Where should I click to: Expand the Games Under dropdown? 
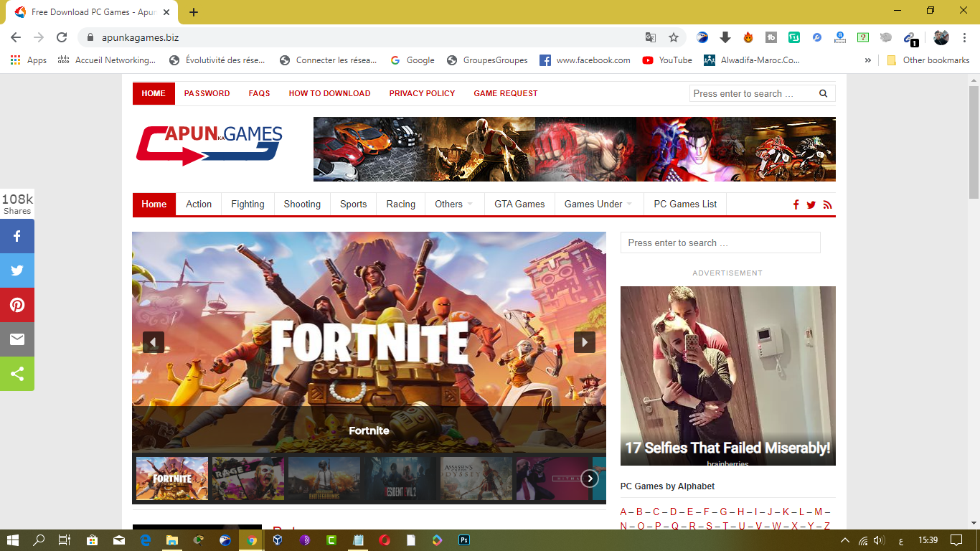(x=598, y=204)
